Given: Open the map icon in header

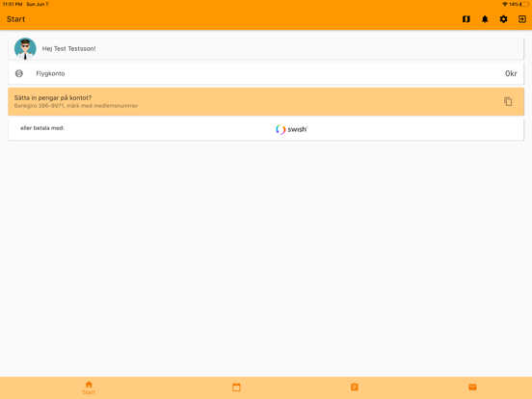Looking at the screenshot, I should [x=466, y=19].
